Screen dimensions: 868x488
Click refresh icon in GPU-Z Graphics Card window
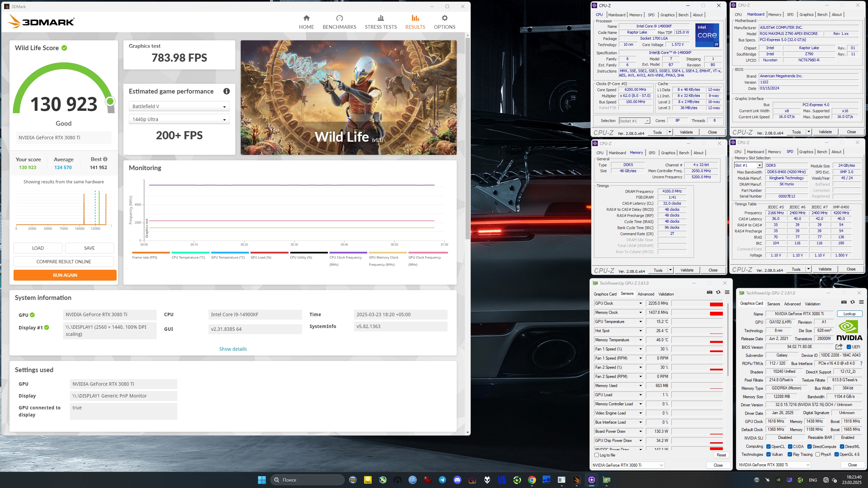(x=852, y=302)
